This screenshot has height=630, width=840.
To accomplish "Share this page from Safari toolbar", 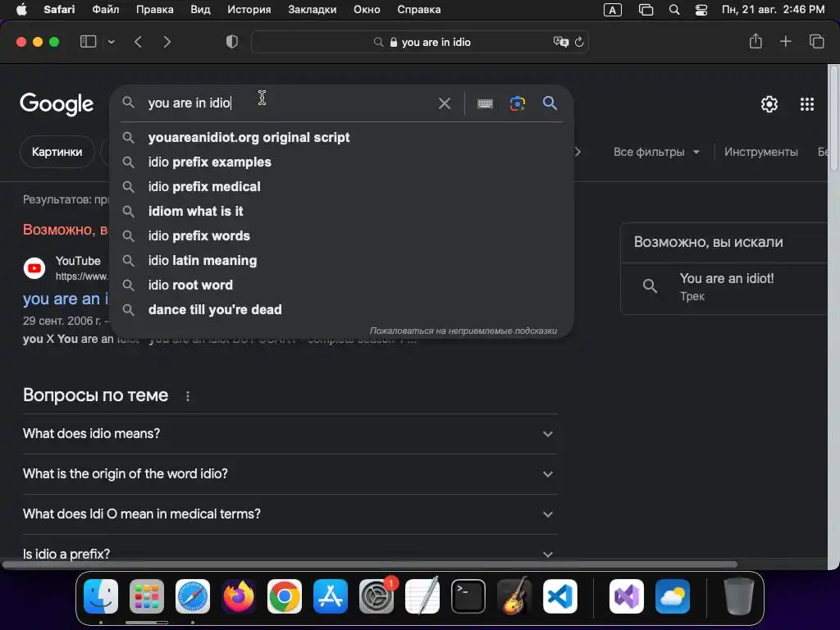I will (756, 41).
